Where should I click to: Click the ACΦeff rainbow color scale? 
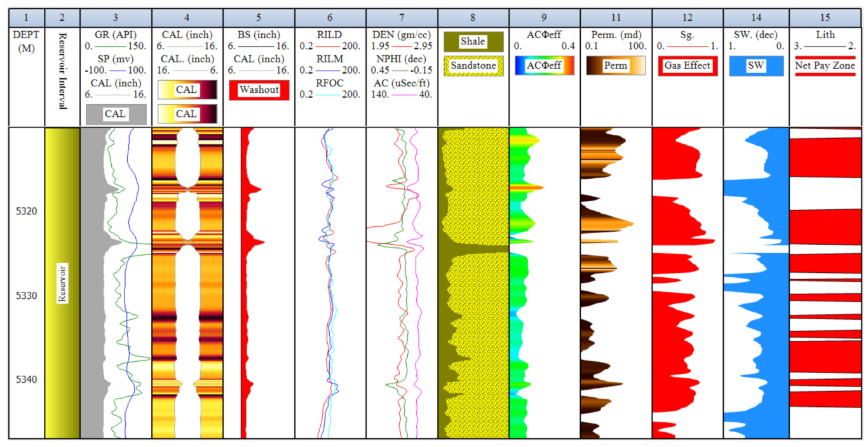tap(544, 65)
